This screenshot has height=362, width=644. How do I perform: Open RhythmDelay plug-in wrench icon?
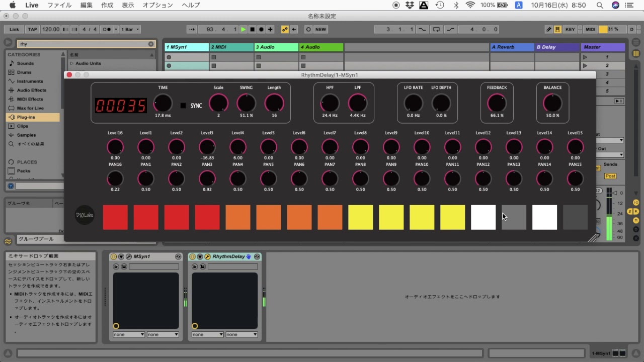[207, 256]
